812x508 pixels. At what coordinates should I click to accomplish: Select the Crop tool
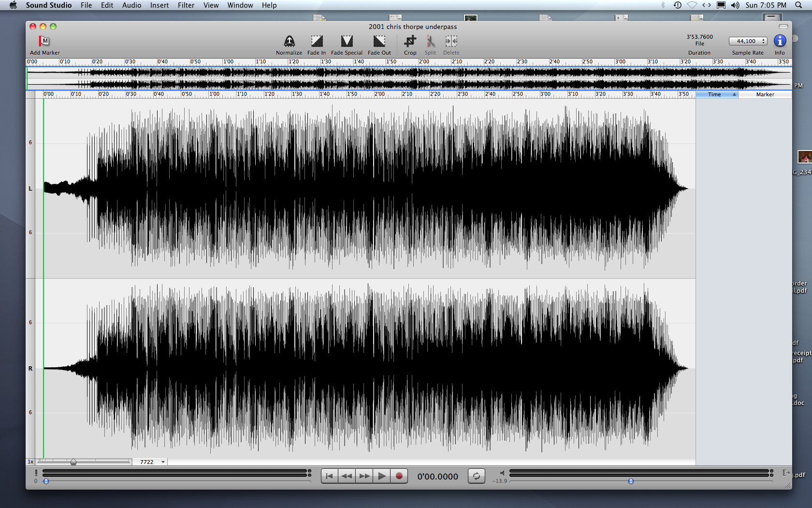(x=410, y=41)
